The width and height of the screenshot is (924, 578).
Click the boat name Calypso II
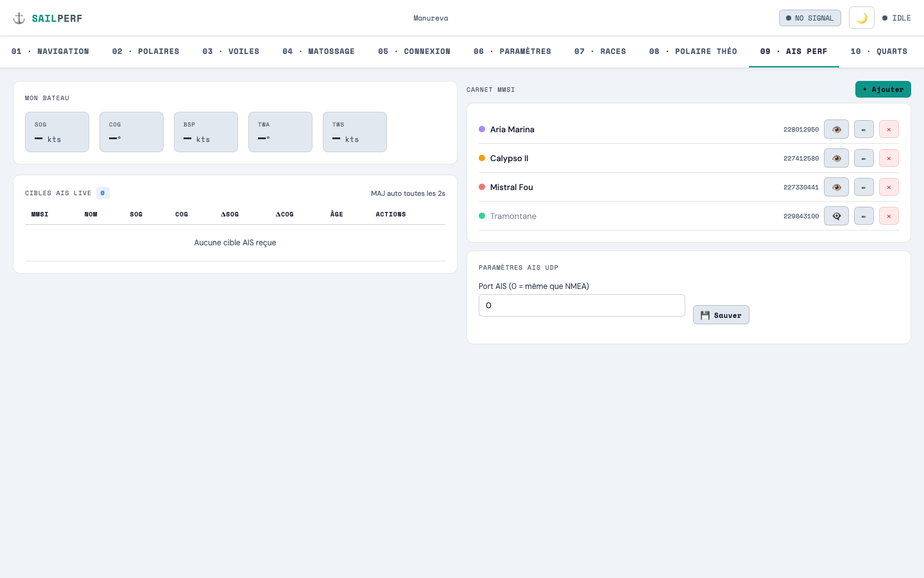coord(509,158)
